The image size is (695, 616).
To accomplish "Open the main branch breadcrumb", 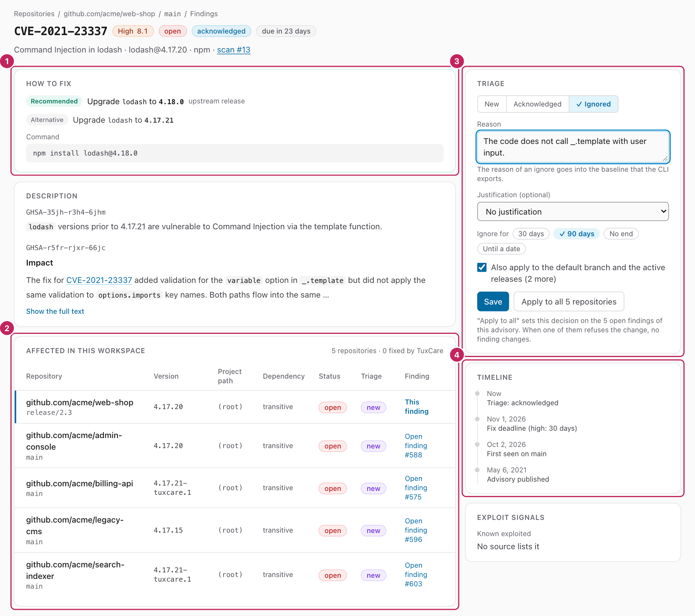I will 172,14.
